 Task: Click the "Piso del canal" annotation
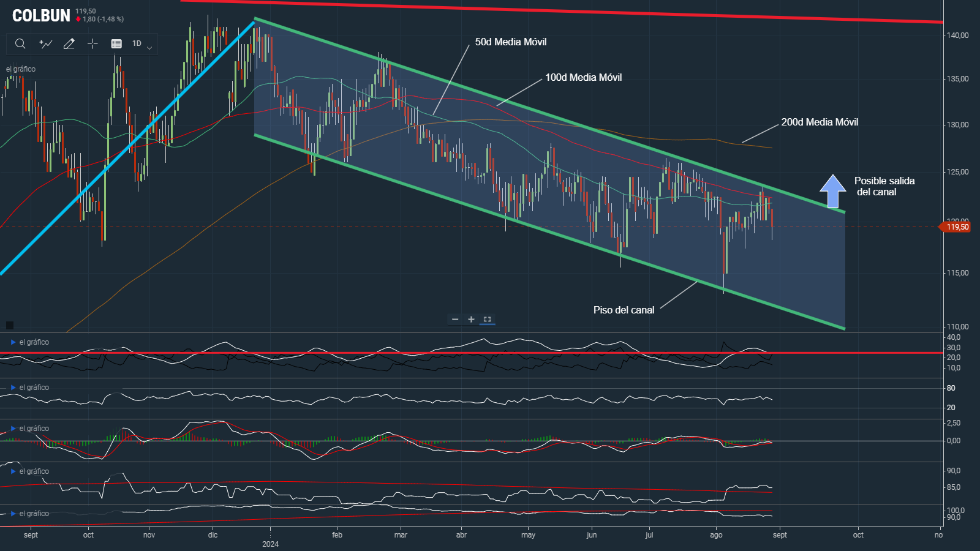click(624, 310)
